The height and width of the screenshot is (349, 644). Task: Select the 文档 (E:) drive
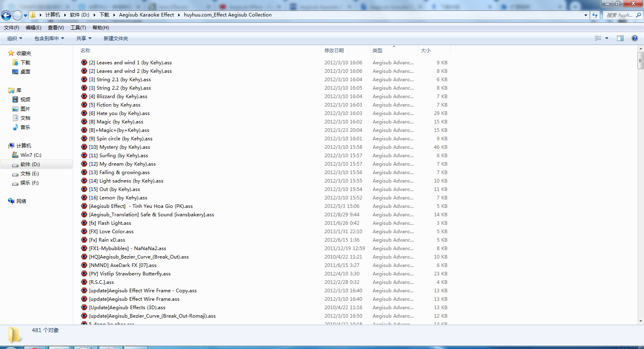click(30, 174)
